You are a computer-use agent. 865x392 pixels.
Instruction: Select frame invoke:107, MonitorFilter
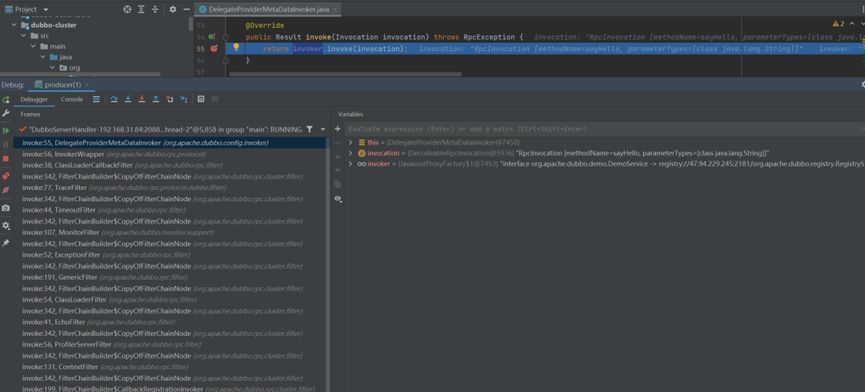click(x=169, y=232)
